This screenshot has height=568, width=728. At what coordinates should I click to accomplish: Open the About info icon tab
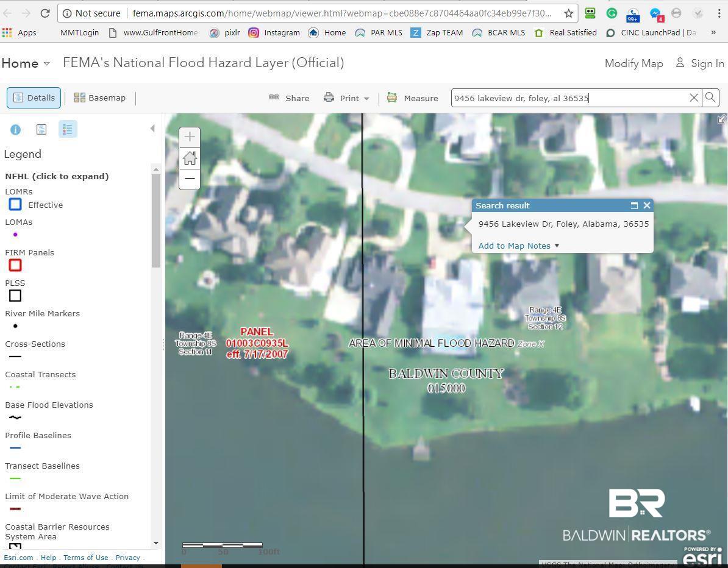click(15, 129)
